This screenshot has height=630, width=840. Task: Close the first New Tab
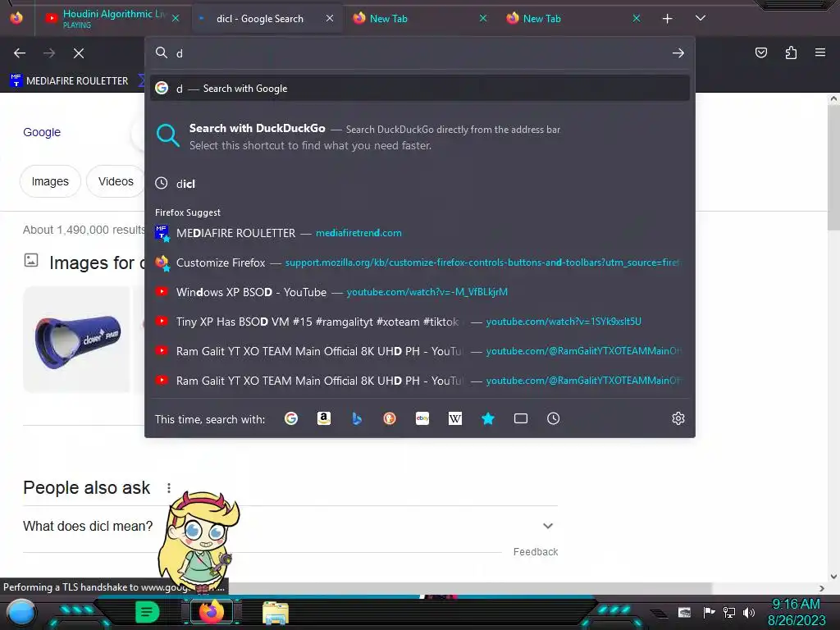[x=482, y=18]
